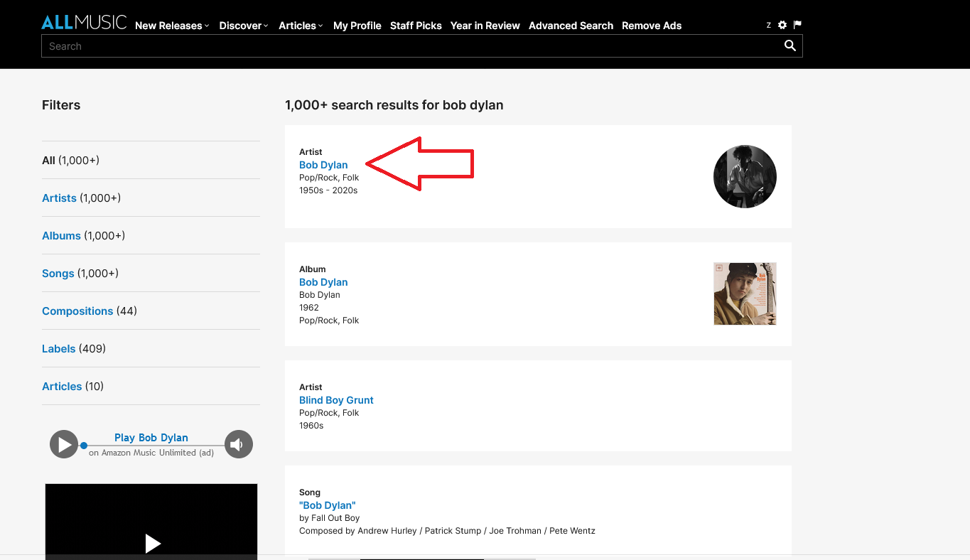Click the Bob Dylan artist photo
This screenshot has width=970, height=560.
pyautogui.click(x=745, y=176)
